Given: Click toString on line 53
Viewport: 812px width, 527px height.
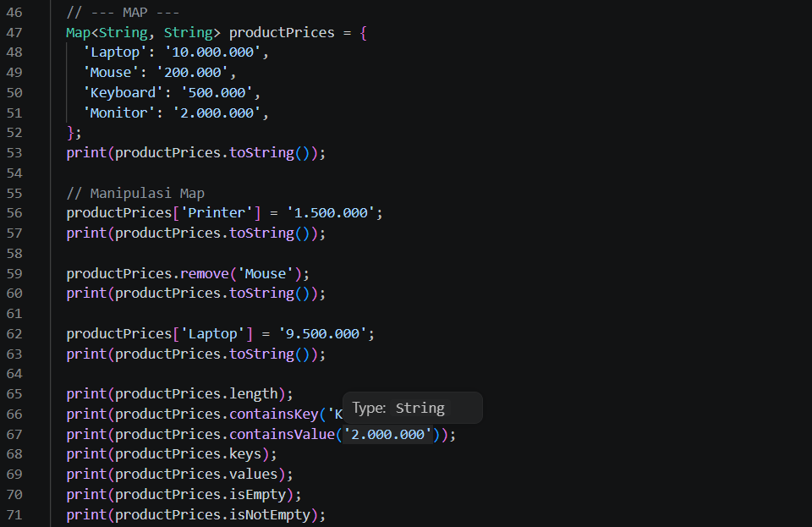Looking at the screenshot, I should 261,153.
